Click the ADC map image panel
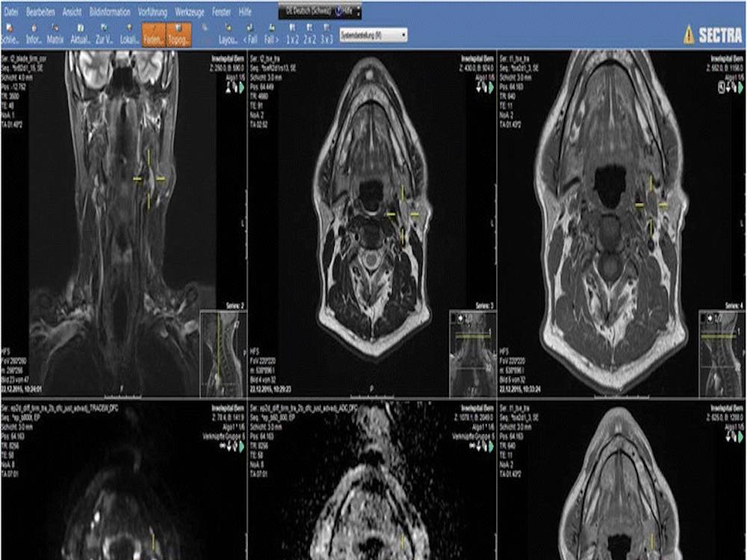747x560 pixels. click(x=373, y=481)
